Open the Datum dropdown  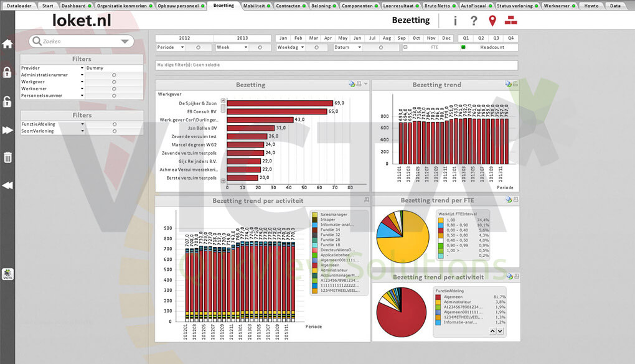(359, 47)
